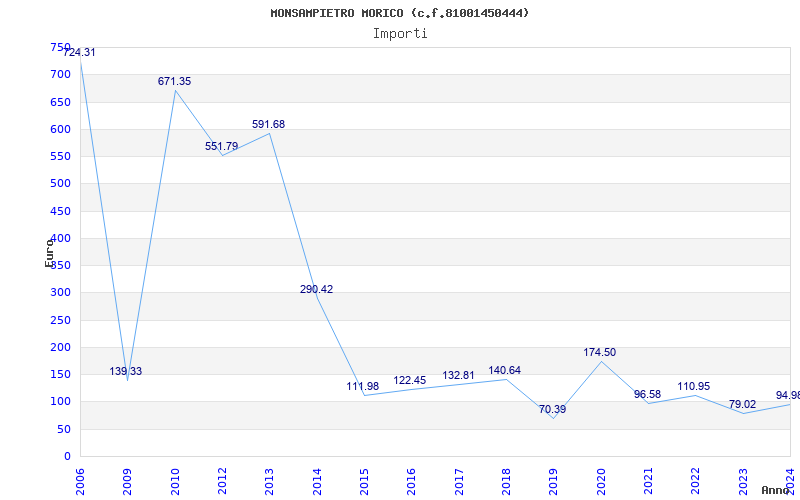
Task: Click the 2023 x-axis year label
Action: pyautogui.click(x=743, y=482)
